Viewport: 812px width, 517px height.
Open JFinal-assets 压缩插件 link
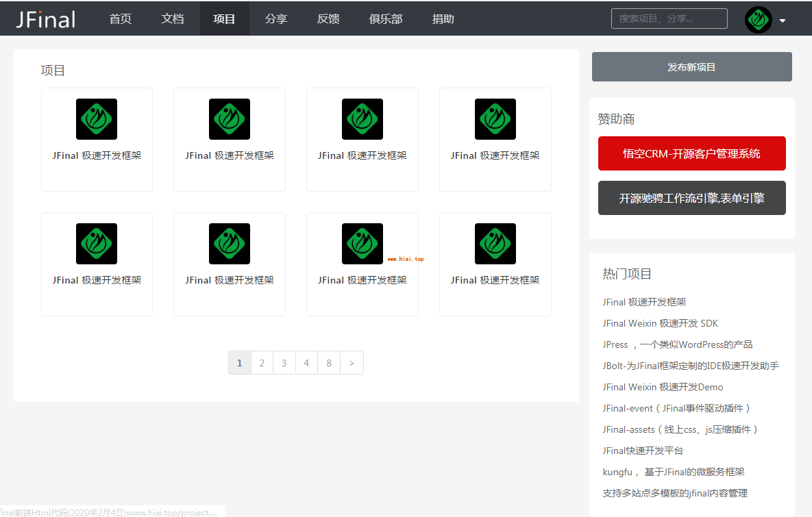(x=680, y=429)
